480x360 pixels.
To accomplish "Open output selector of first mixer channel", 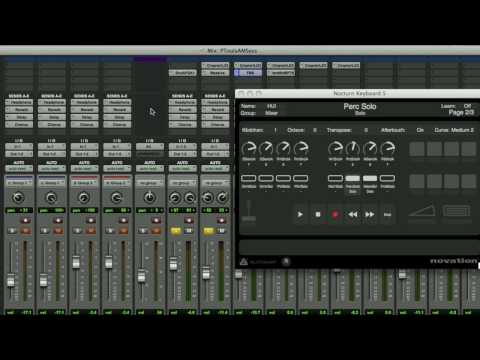I will tap(19, 154).
